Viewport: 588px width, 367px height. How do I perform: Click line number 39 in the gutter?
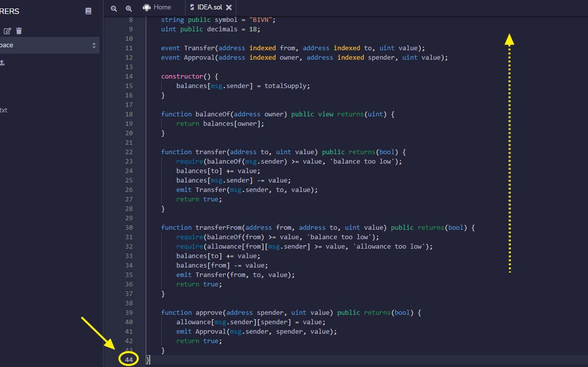click(x=129, y=312)
